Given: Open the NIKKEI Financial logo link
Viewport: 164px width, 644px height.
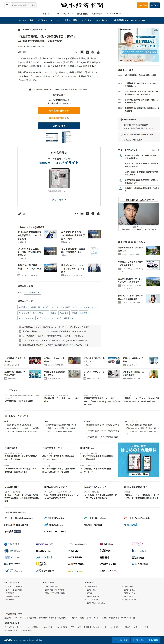Looking at the screenshot, I should pos(93,525).
